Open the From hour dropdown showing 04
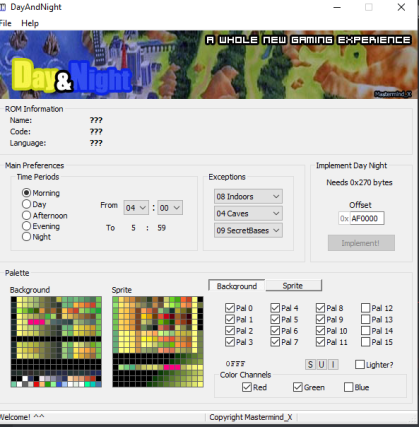 (136, 208)
